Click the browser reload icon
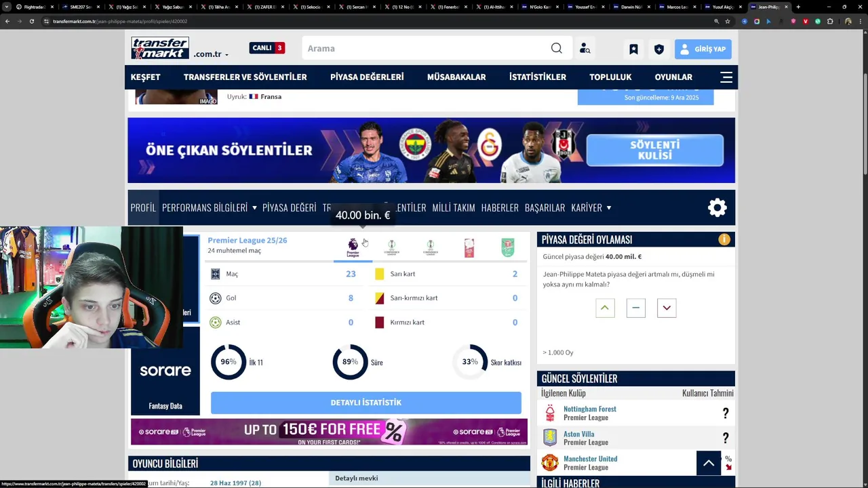This screenshot has height=488, width=868. (x=31, y=21)
